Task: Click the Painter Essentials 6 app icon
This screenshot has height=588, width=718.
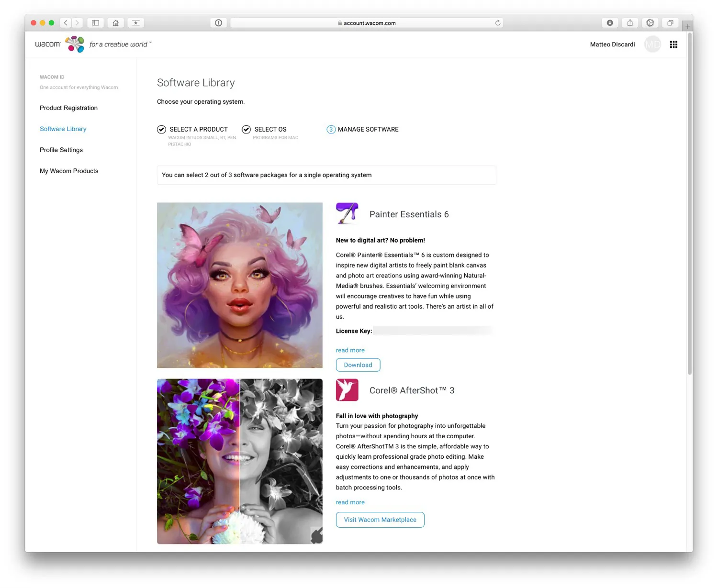Action: pos(347,213)
